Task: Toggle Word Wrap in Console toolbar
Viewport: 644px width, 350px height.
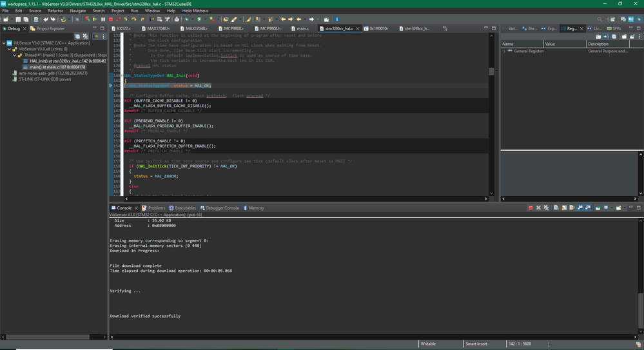Action: [x=572, y=208]
